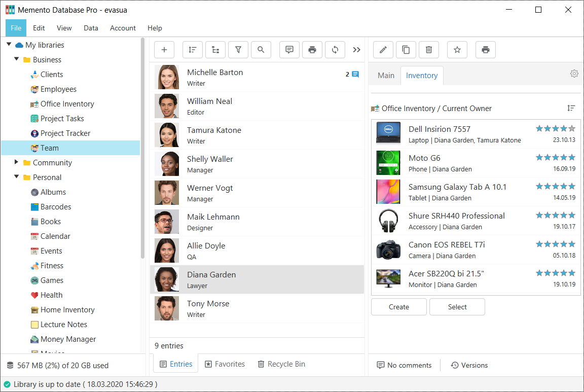Expand the Community folder

tap(16, 162)
